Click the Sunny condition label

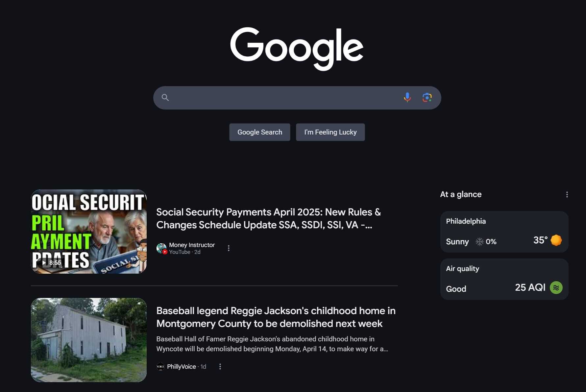(x=457, y=242)
